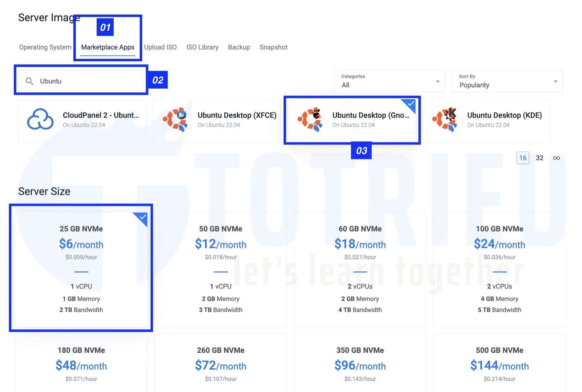The height and width of the screenshot is (392, 582).
Task: Expand the Sort By Popularity dropdown
Action: tap(507, 81)
